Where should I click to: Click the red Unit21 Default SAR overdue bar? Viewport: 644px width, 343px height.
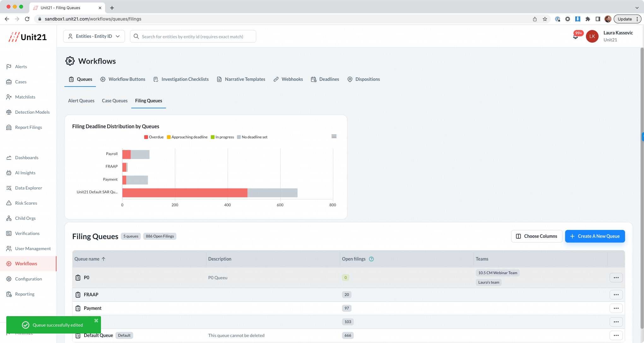185,193
